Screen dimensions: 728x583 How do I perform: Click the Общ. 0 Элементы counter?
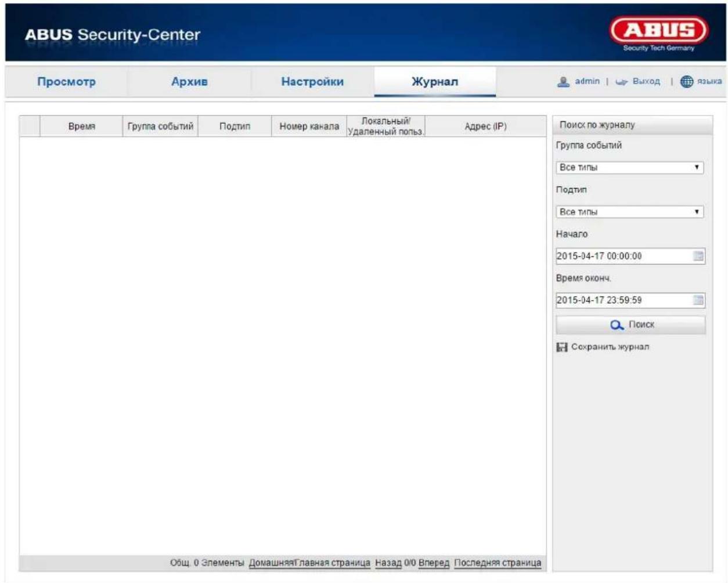207,563
